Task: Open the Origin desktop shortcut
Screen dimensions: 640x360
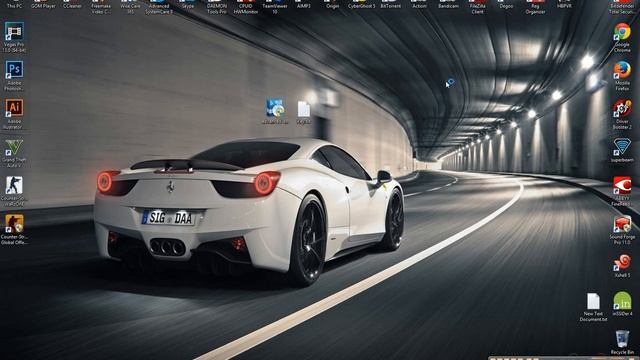Action: (x=332, y=4)
